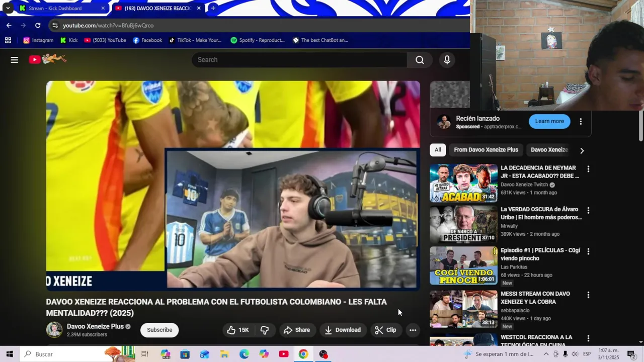Dislike the video with thumbs down
The image size is (644, 362).
265,330
